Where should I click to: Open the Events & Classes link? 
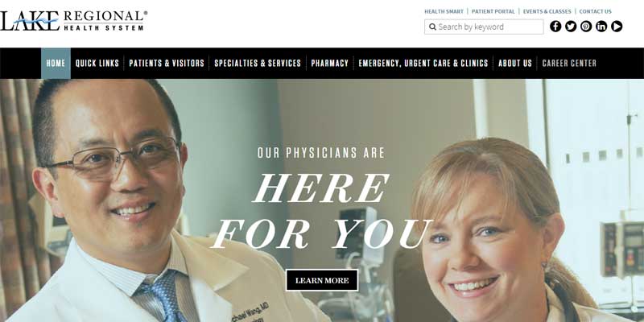(x=547, y=11)
